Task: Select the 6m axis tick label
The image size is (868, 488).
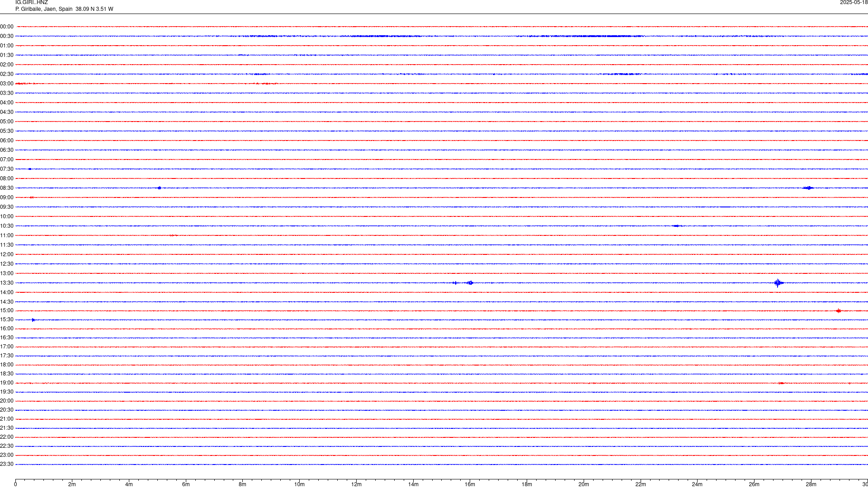Action: [x=186, y=484]
